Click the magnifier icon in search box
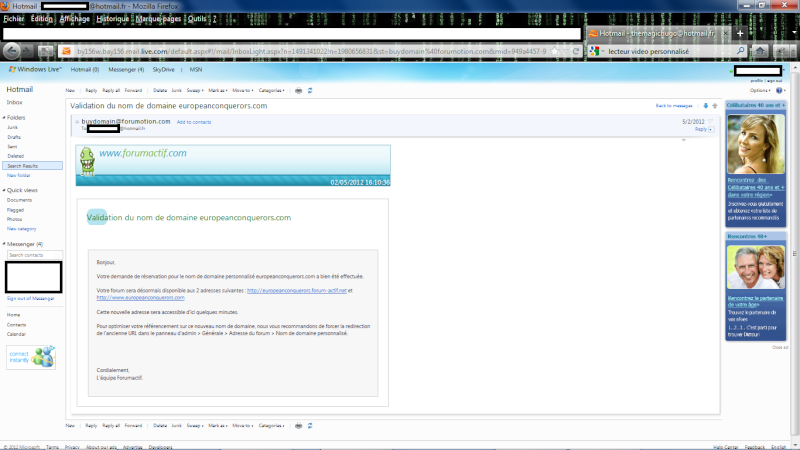The width and height of the screenshot is (800, 450). [x=740, y=51]
